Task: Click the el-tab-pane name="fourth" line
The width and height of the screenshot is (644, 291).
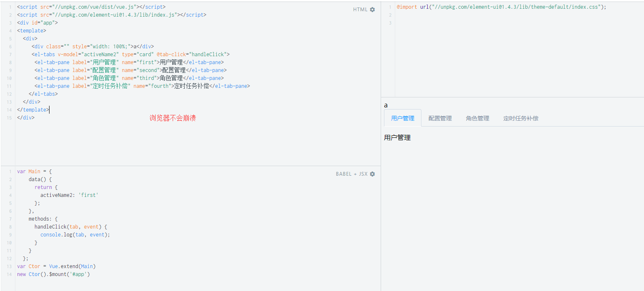Action: 142,86
